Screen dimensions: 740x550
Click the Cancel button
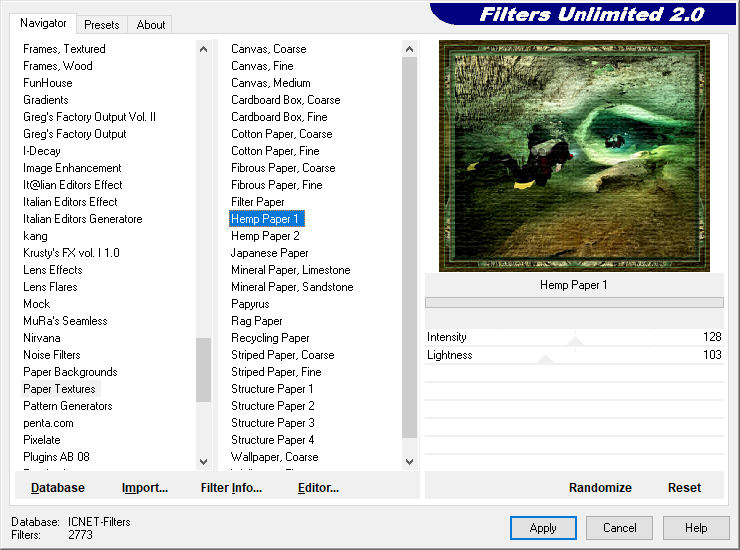click(619, 527)
